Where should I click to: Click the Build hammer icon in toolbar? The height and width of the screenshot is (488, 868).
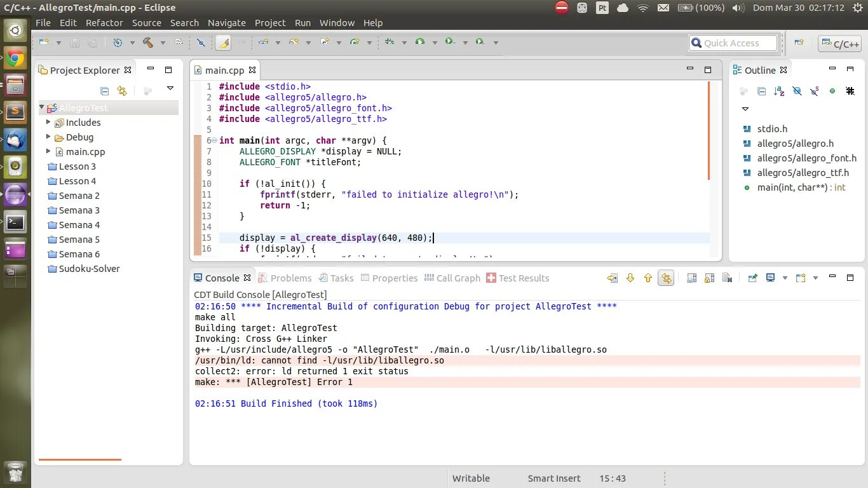[x=147, y=43]
